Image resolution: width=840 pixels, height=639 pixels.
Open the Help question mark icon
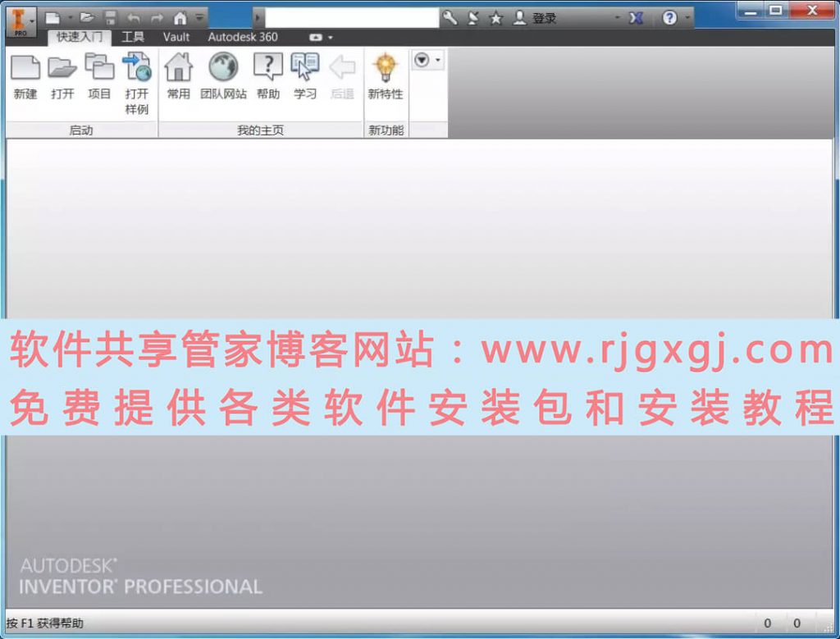[669, 18]
